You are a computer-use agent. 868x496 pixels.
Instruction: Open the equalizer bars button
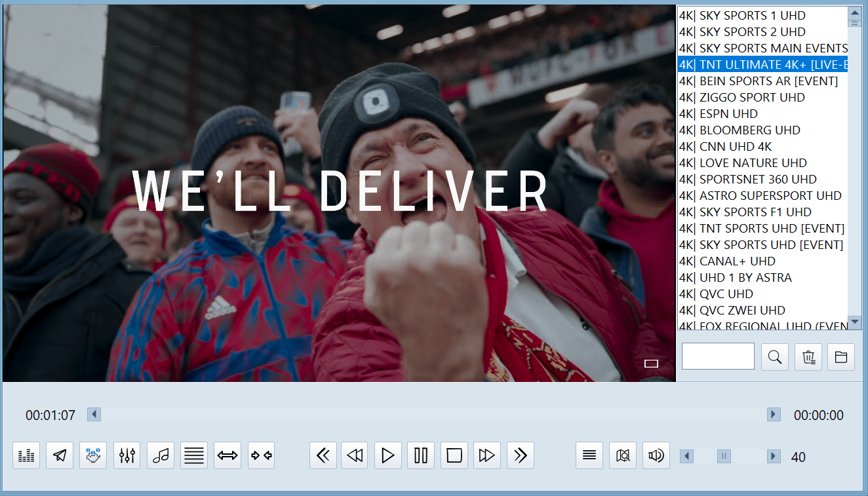(26, 455)
